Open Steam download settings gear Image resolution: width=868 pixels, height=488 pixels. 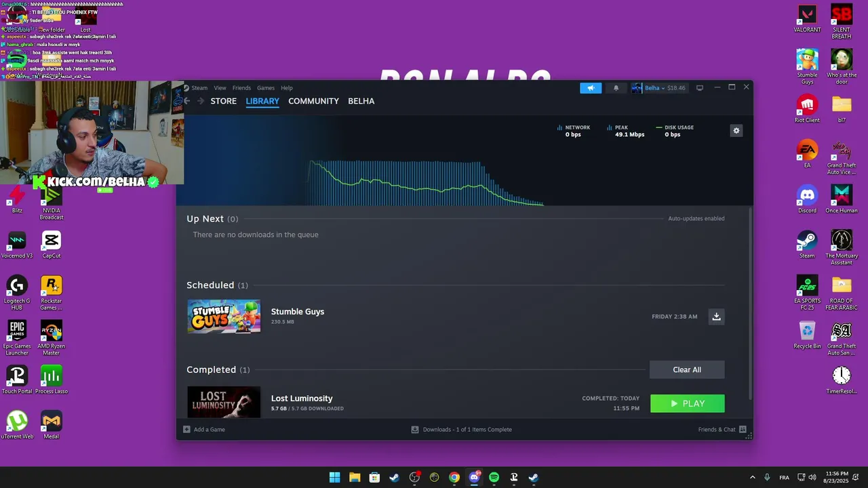click(x=736, y=131)
